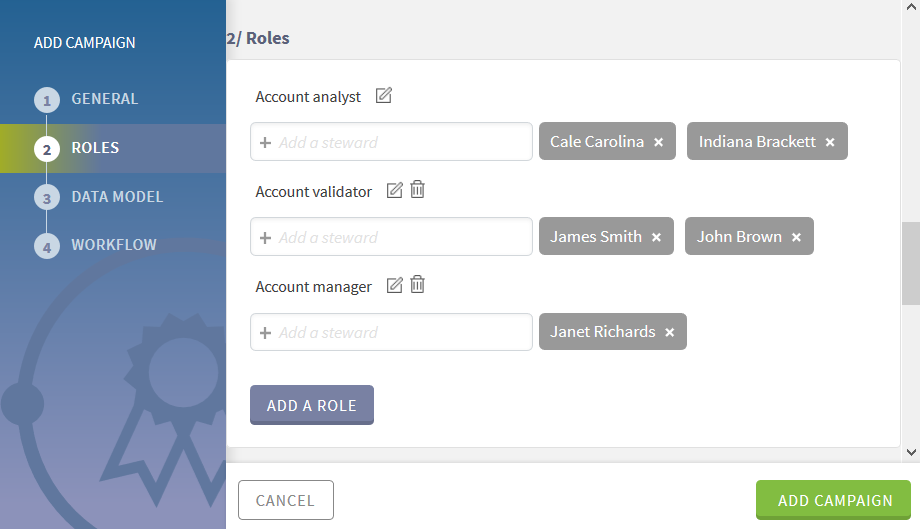
Task: Edit the Account validator role name
Action: point(395,190)
